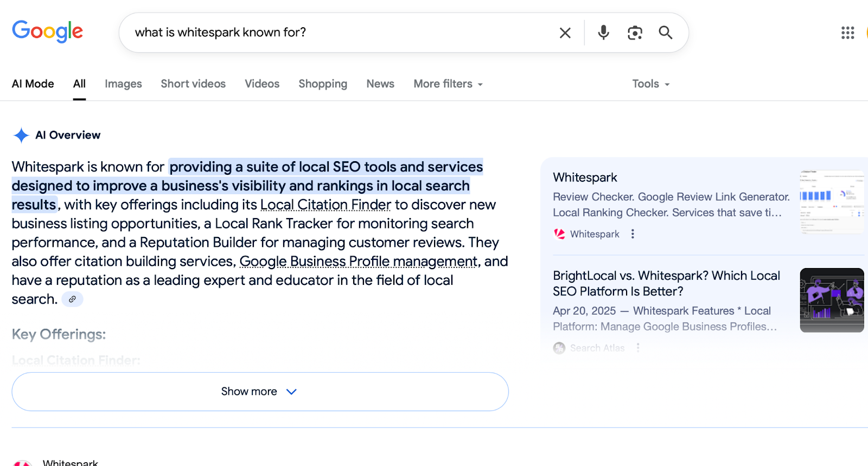This screenshot has width=868, height=466.
Task: Click the AI Overview sparkle icon
Action: coord(21,135)
